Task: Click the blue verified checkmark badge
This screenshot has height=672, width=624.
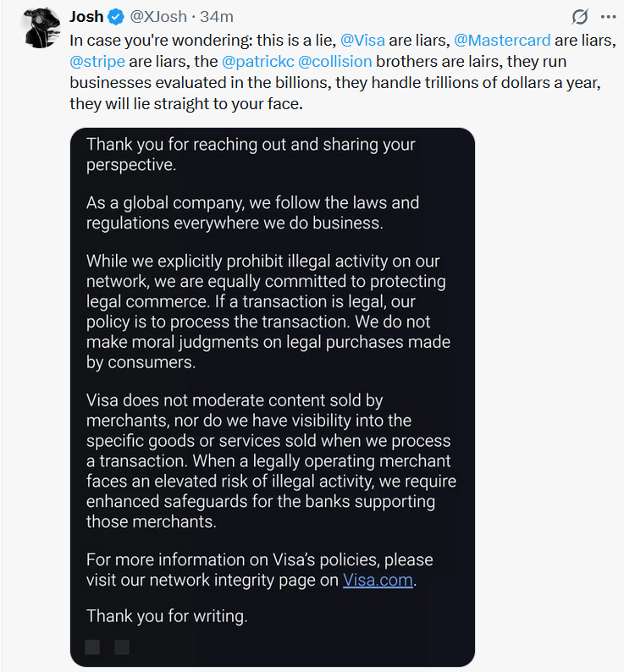Action: (x=116, y=17)
